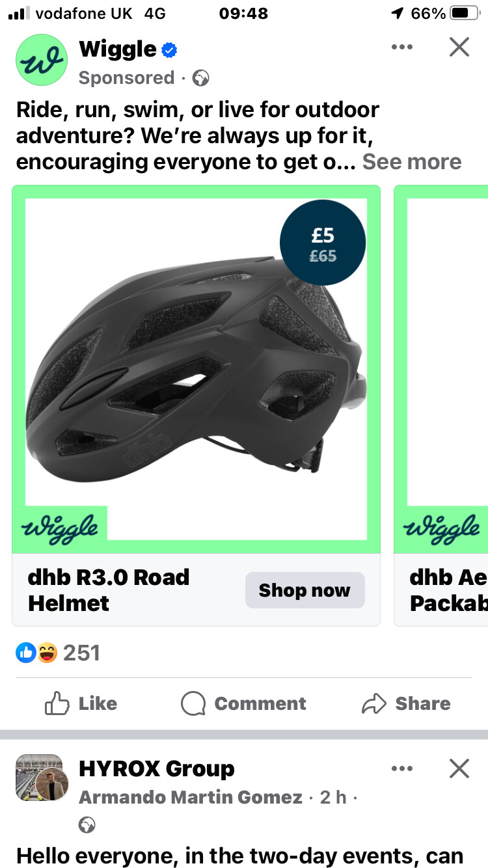
Task: Comment on the Wiggle post
Action: [243, 703]
